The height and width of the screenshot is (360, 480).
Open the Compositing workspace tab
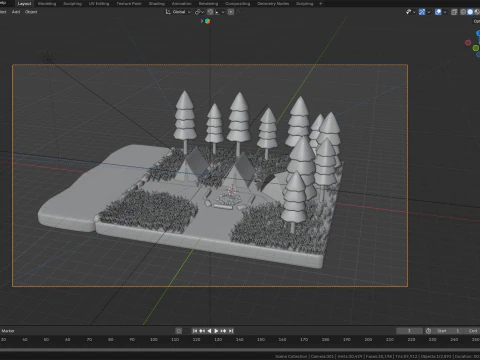(238, 4)
